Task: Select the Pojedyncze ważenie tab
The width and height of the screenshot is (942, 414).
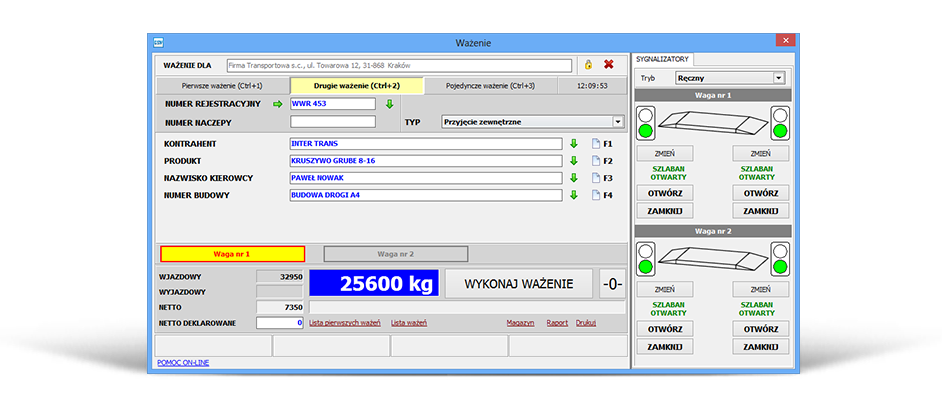Action: coord(490,86)
